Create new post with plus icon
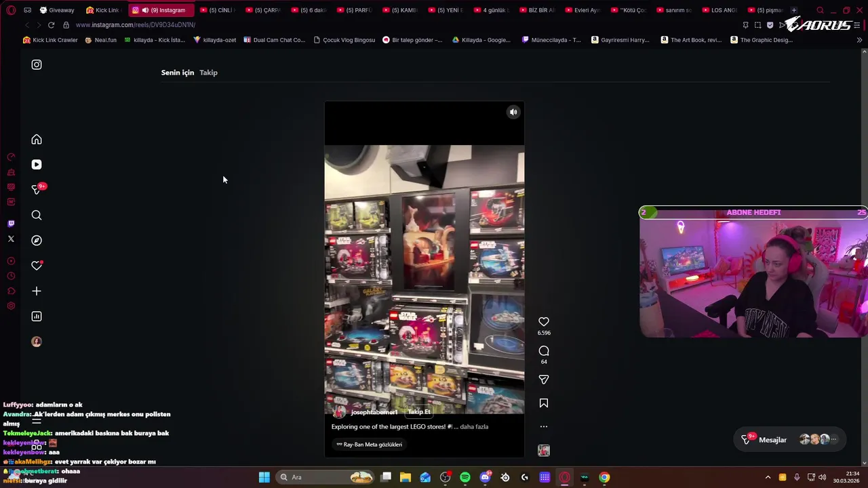 tap(37, 291)
